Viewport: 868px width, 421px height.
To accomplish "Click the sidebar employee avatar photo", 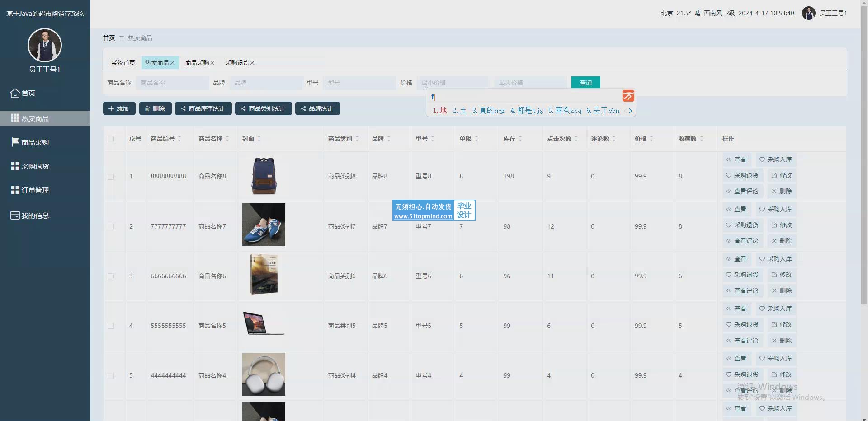I will click(x=45, y=45).
